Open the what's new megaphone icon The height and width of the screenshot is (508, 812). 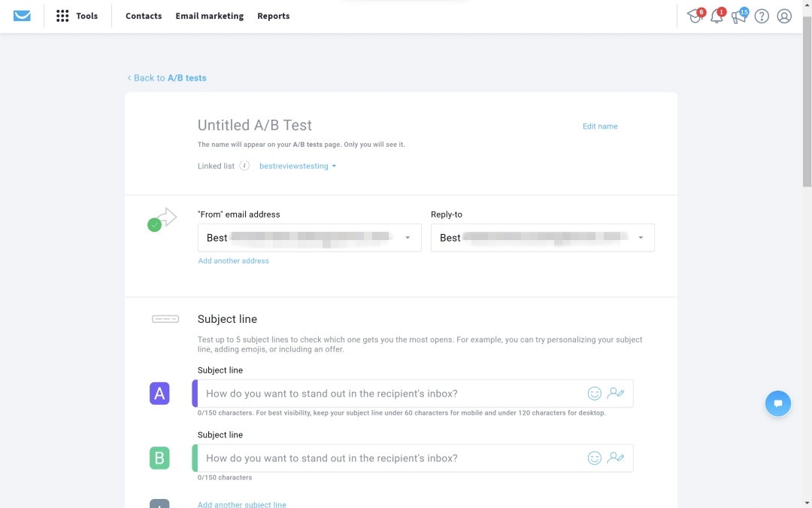tap(739, 16)
